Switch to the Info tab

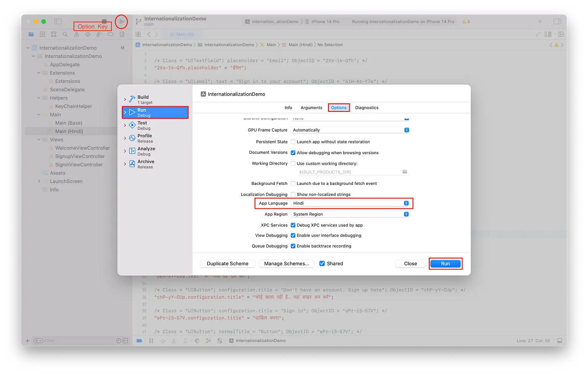coord(289,108)
